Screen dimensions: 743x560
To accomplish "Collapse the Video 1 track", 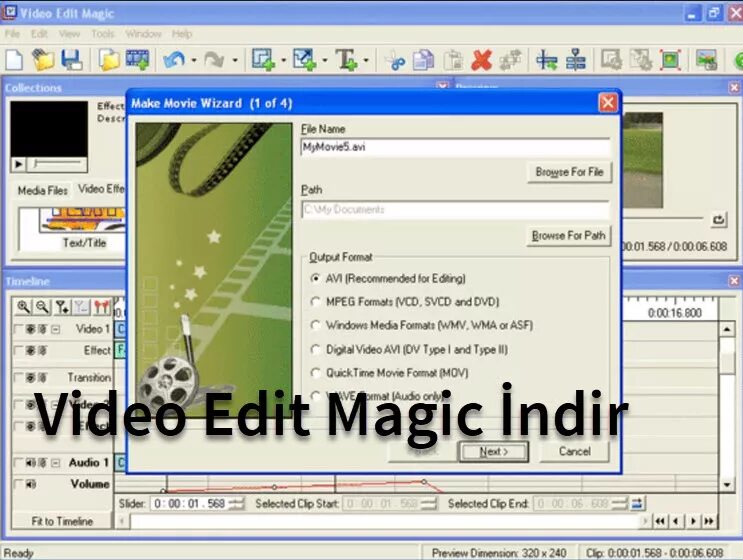I will point(55,329).
